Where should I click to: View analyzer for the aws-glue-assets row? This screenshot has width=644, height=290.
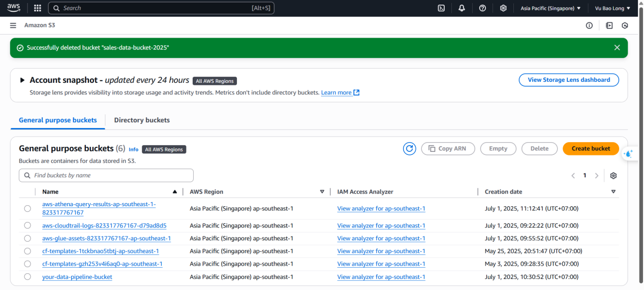pos(381,238)
